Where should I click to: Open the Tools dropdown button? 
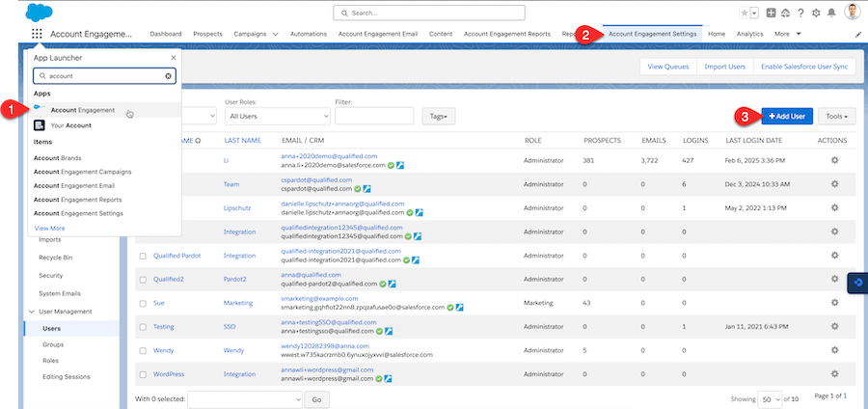pos(836,116)
